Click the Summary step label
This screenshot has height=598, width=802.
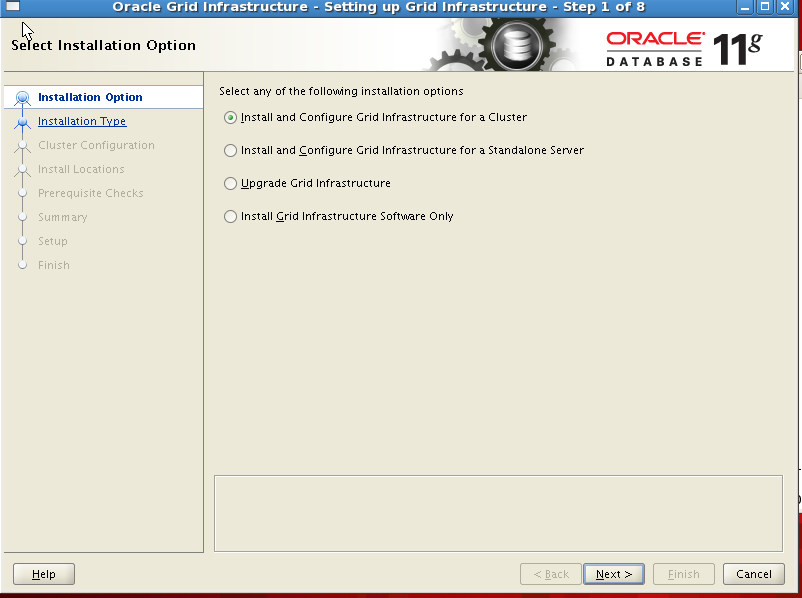[62, 217]
